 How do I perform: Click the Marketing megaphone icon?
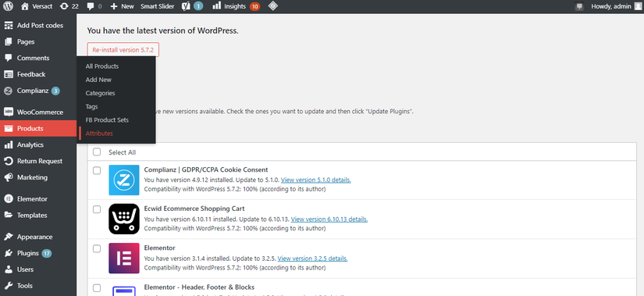9,177
